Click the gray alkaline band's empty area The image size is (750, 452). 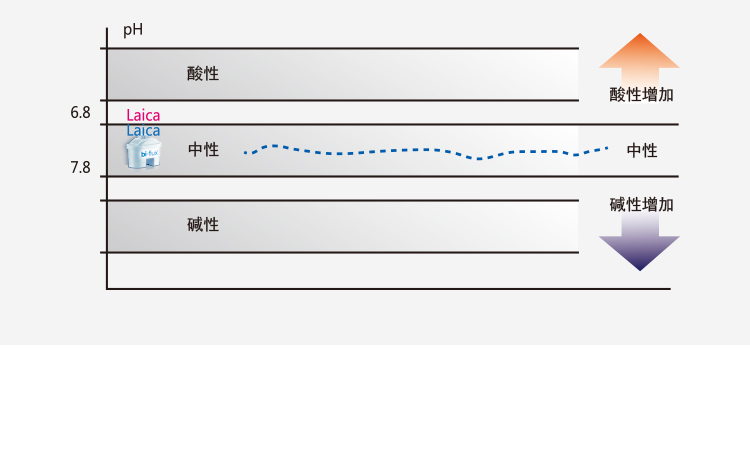(x=400, y=226)
